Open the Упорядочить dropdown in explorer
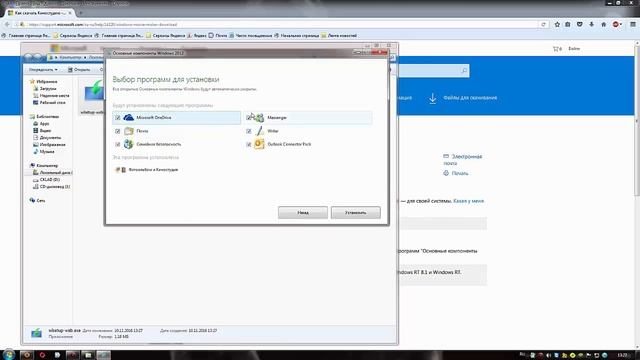Image resolution: width=640 pixels, height=360 pixels. 43,70
